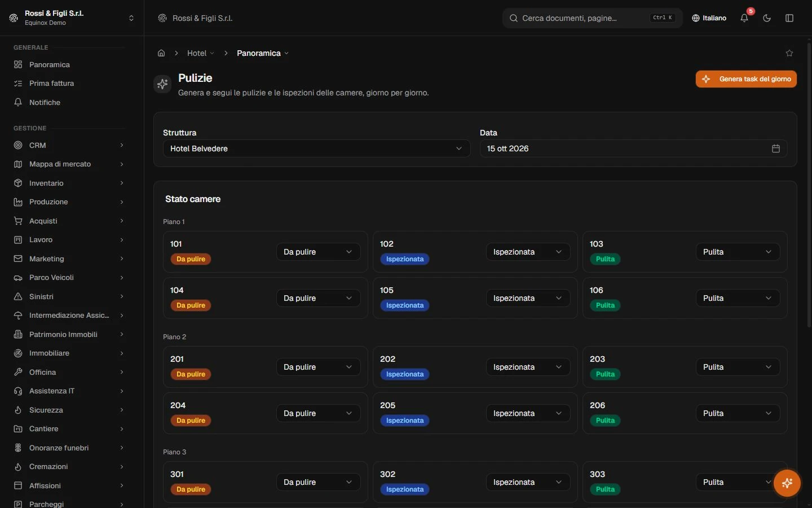Image resolution: width=812 pixels, height=508 pixels.
Task: Click the Acquisti cart icon
Action: pyautogui.click(x=18, y=221)
